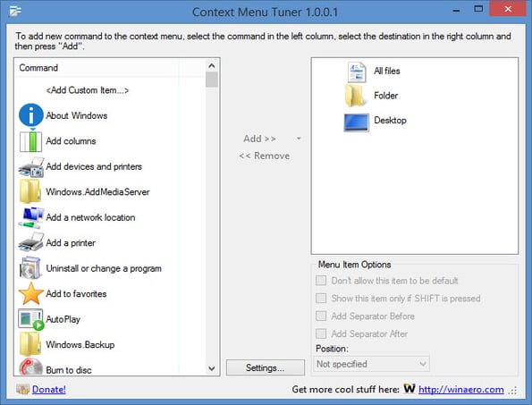Select the Add columns icon

point(31,141)
